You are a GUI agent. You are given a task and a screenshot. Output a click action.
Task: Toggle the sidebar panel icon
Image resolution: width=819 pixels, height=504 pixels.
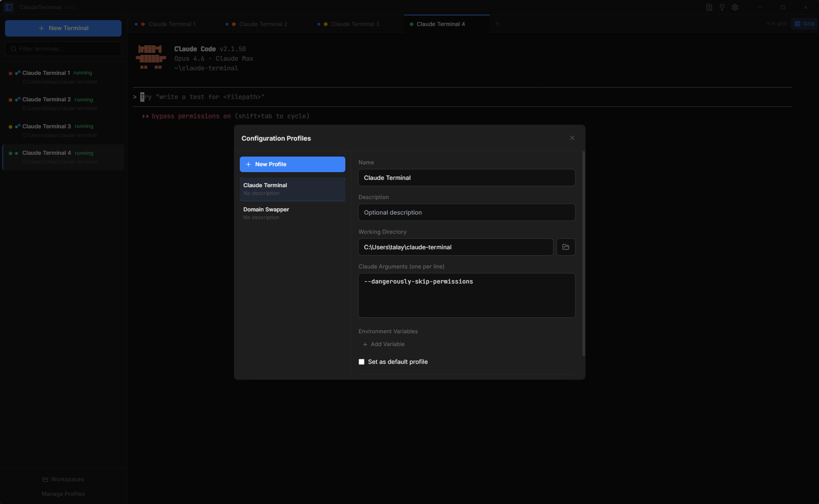click(x=9, y=7)
